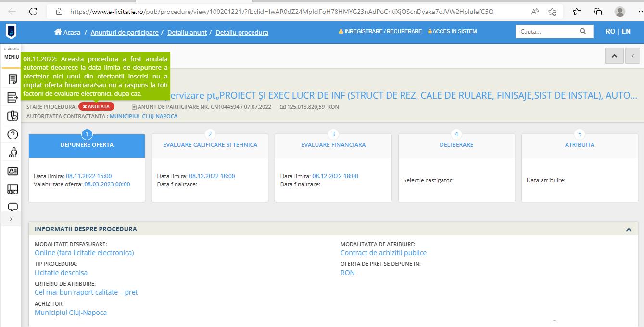The width and height of the screenshot is (644, 327).
Task: Open the document list icon in sidebar
Action: coord(13,79)
